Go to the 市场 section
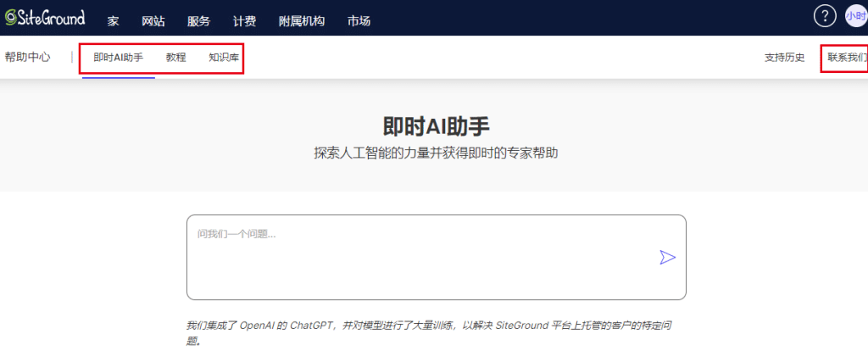 359,21
